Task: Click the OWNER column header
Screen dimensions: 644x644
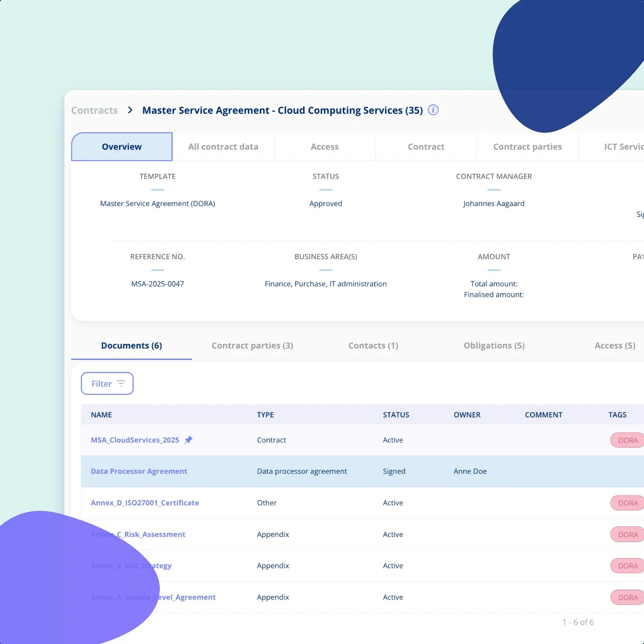Action: click(467, 415)
